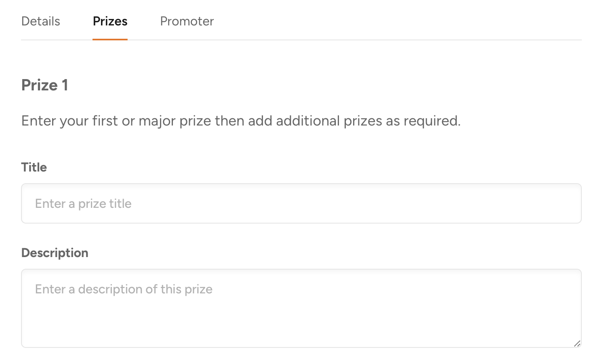This screenshot has height=364, width=602.
Task: Click the Prize 1 heading
Action: tap(45, 85)
